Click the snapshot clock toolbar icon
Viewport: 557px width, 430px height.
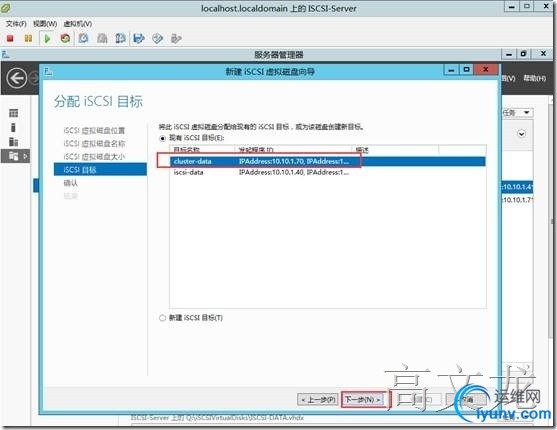[x=83, y=38]
